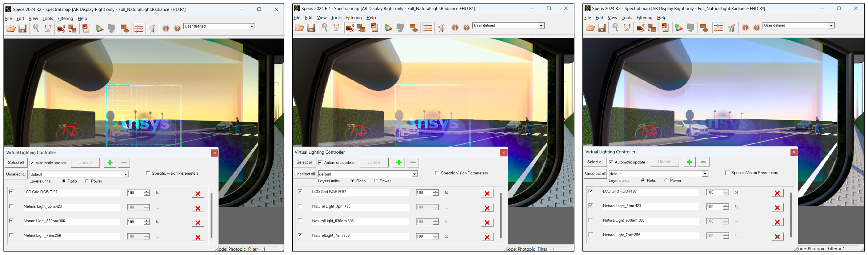Save the map in the left window

[23, 29]
